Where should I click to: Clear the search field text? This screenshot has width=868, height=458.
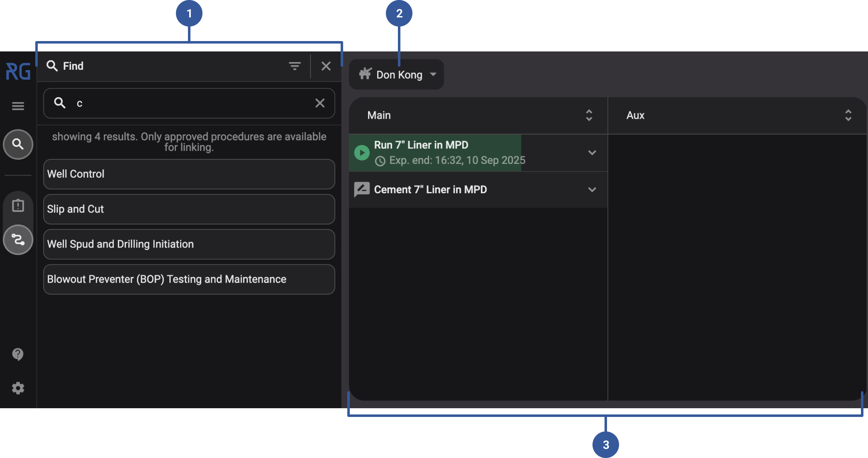tap(319, 103)
